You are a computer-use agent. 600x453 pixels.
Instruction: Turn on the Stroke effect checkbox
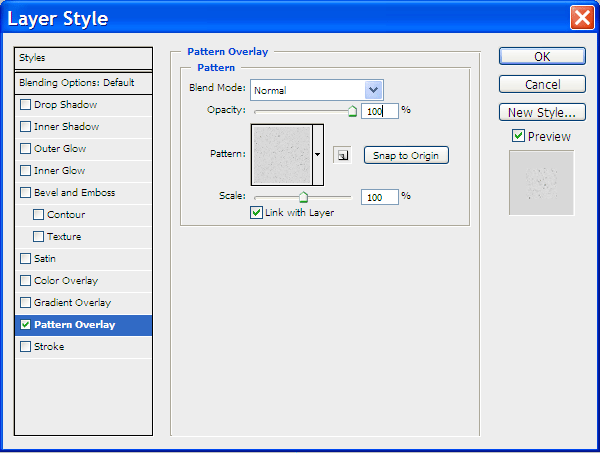(26, 347)
